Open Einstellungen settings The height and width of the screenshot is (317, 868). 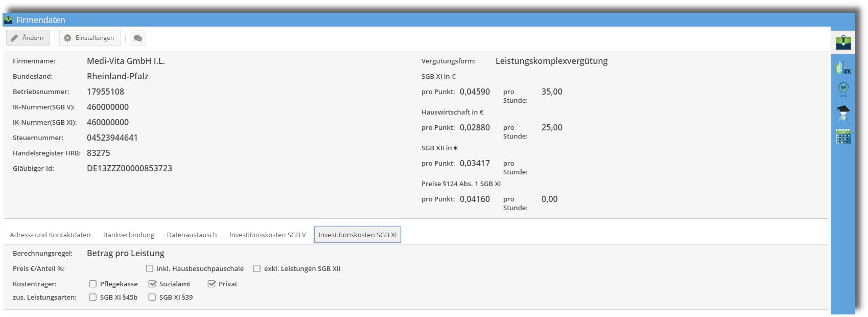point(89,38)
